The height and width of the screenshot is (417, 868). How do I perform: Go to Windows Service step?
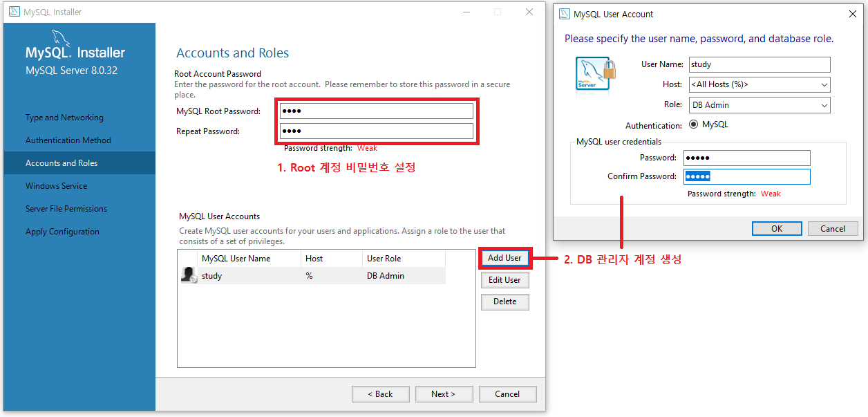pyautogui.click(x=57, y=186)
